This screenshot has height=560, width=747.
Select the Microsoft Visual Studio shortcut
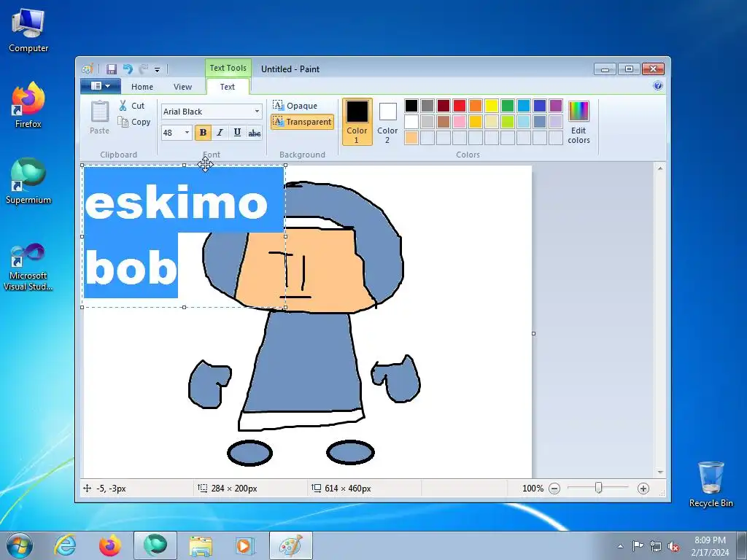[x=28, y=267]
